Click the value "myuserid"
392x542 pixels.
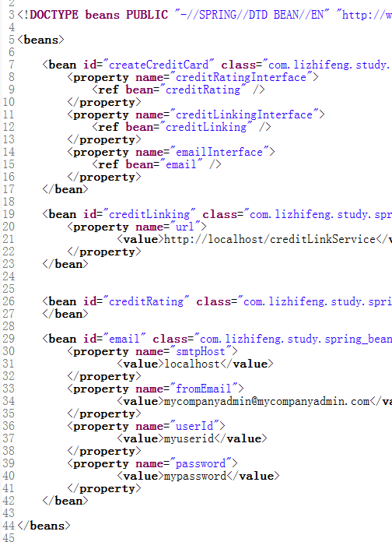tap(189, 438)
